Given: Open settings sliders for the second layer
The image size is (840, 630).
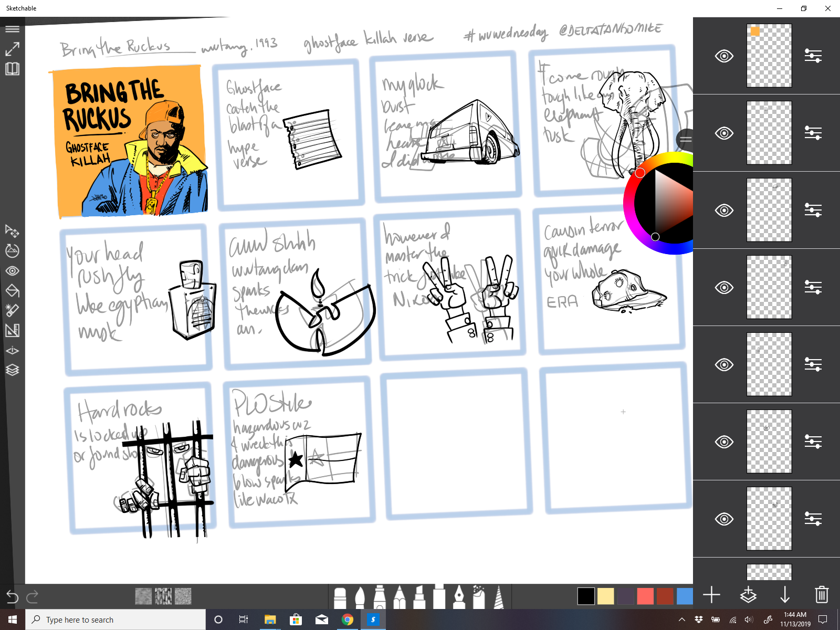Looking at the screenshot, I should click(x=813, y=133).
